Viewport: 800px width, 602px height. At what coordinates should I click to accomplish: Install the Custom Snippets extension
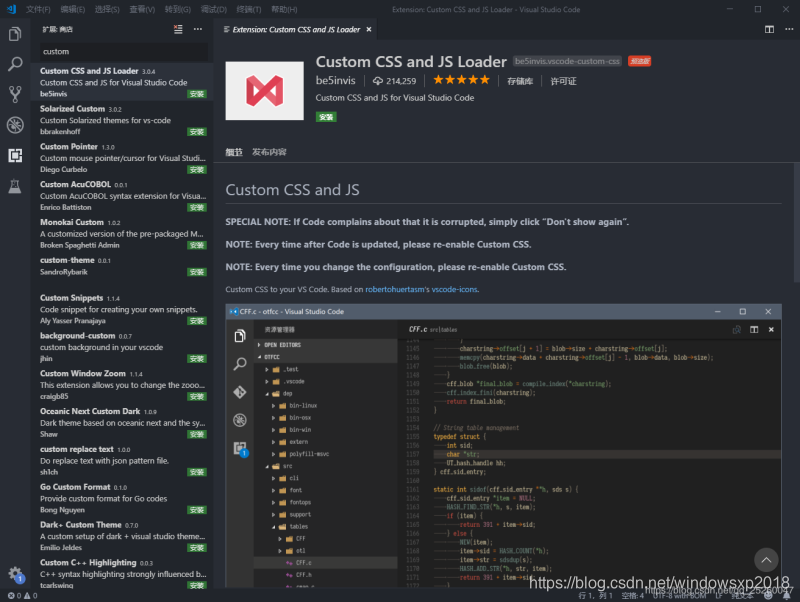pos(196,321)
